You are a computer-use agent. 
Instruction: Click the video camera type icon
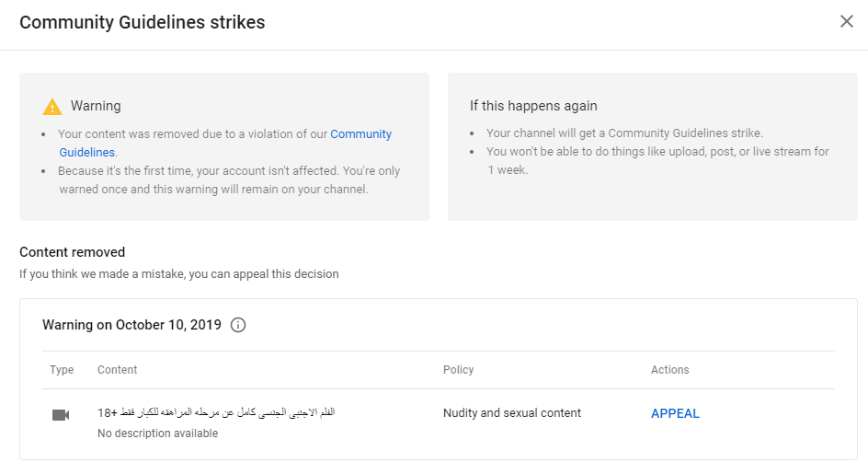click(61, 415)
